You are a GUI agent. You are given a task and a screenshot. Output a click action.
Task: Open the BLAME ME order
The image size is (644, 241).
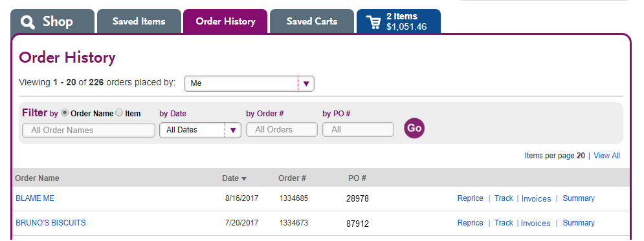pyautogui.click(x=35, y=198)
